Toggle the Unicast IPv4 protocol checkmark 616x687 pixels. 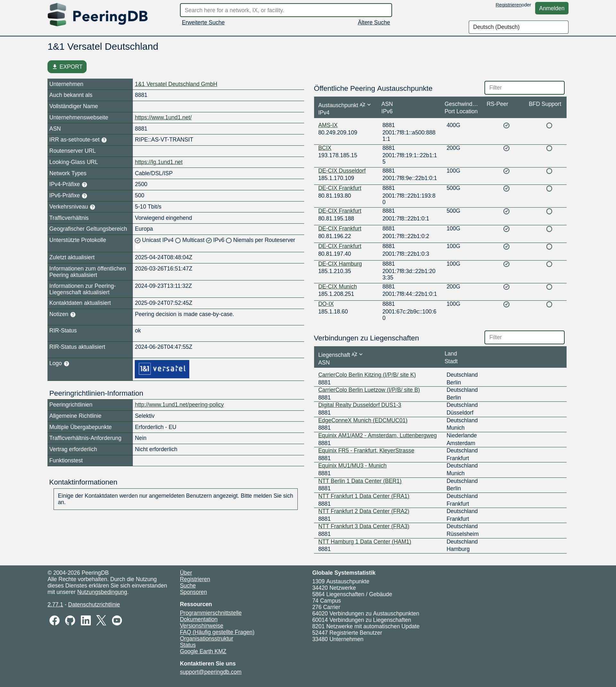pyautogui.click(x=137, y=240)
